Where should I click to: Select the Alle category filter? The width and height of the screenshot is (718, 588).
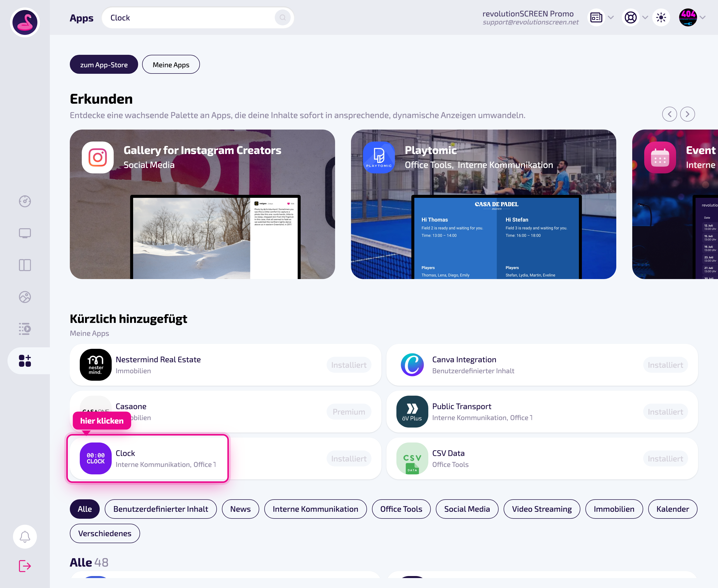pyautogui.click(x=85, y=509)
